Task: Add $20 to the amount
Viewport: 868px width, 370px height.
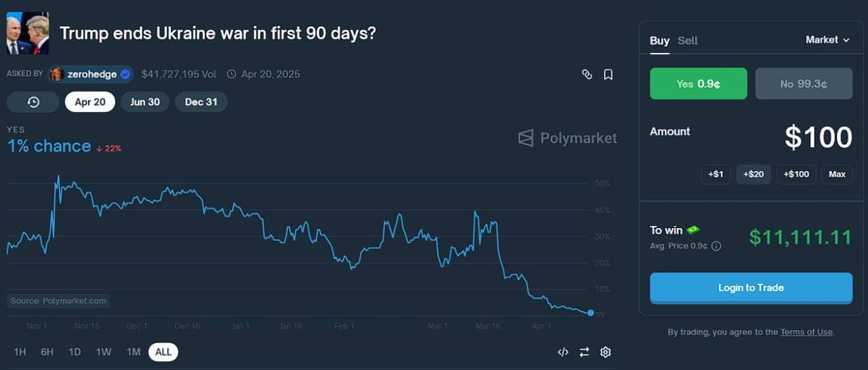Action: [x=753, y=175]
